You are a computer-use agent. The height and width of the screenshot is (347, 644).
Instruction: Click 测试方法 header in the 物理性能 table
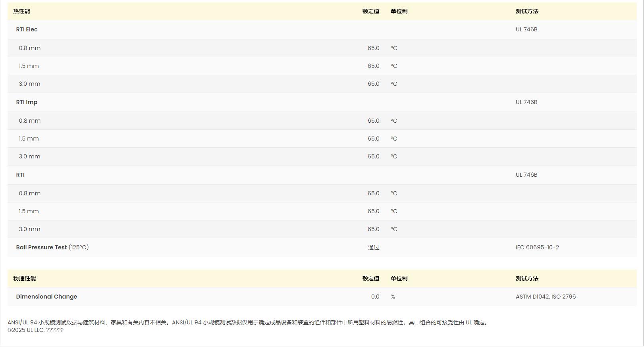tap(526, 278)
